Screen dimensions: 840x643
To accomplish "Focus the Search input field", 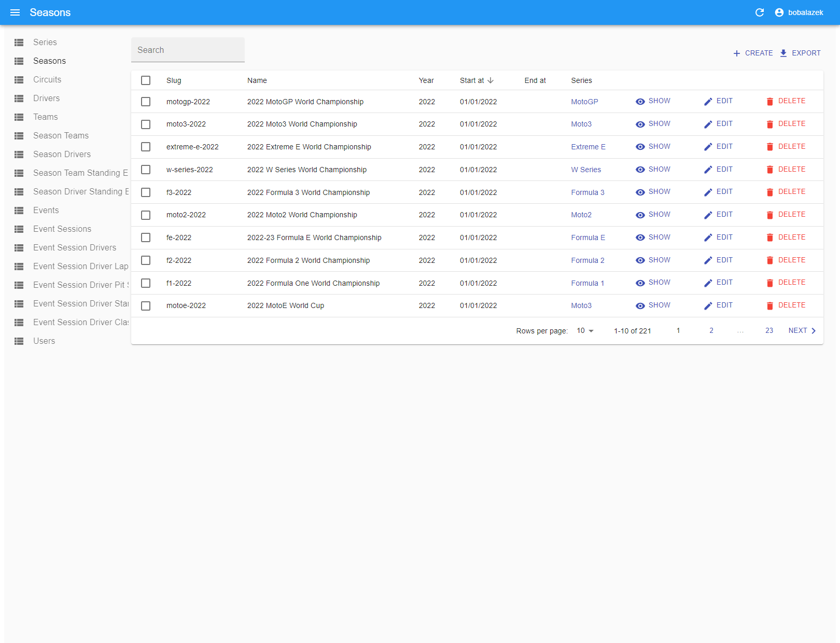I will (188, 50).
